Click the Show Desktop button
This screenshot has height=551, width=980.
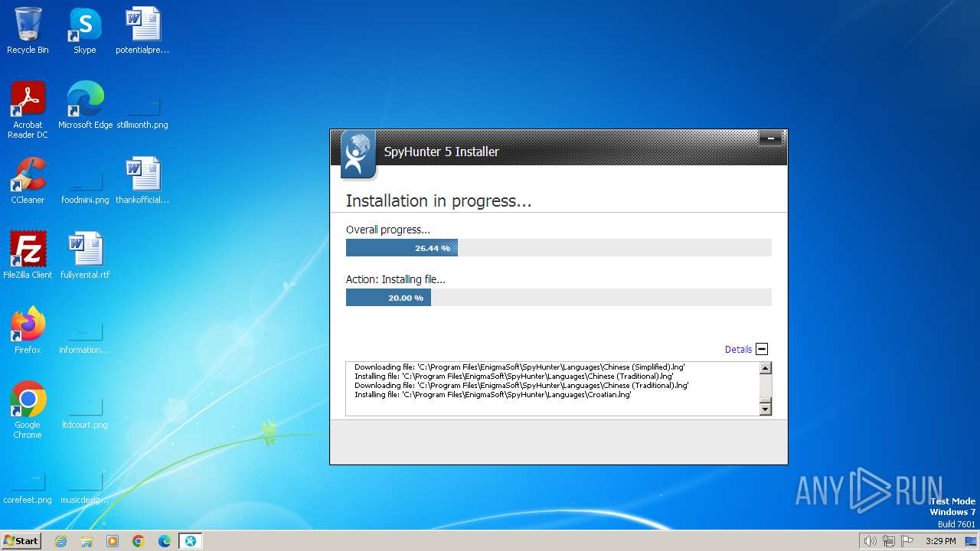971,541
